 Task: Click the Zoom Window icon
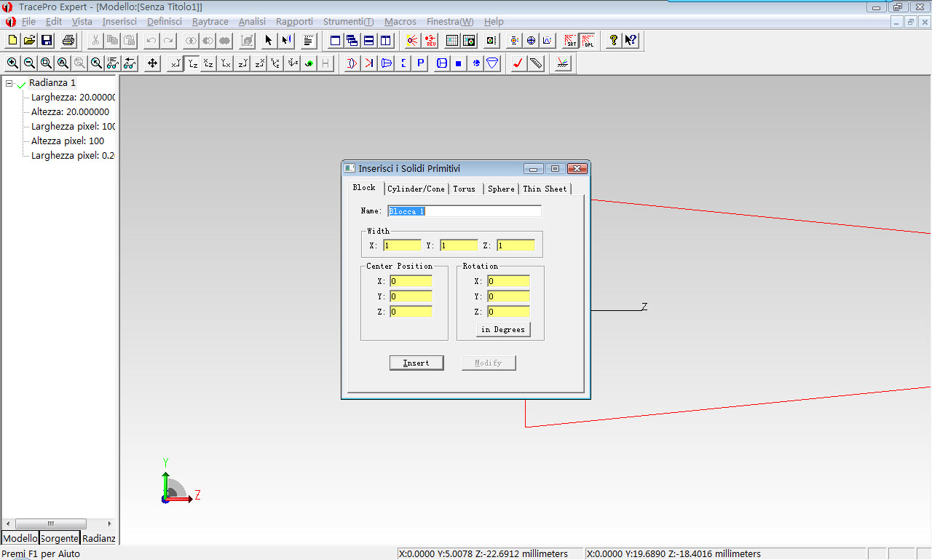(46, 63)
